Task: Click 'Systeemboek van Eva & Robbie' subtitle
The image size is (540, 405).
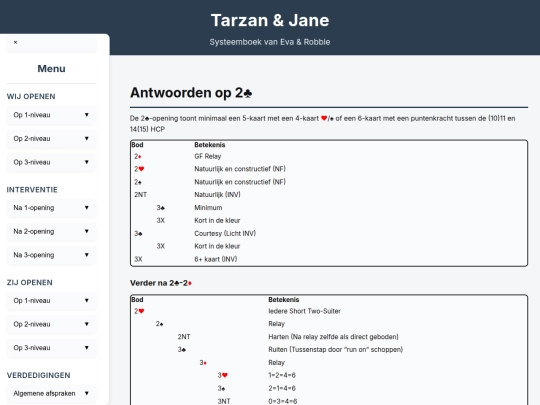Action: [x=270, y=42]
